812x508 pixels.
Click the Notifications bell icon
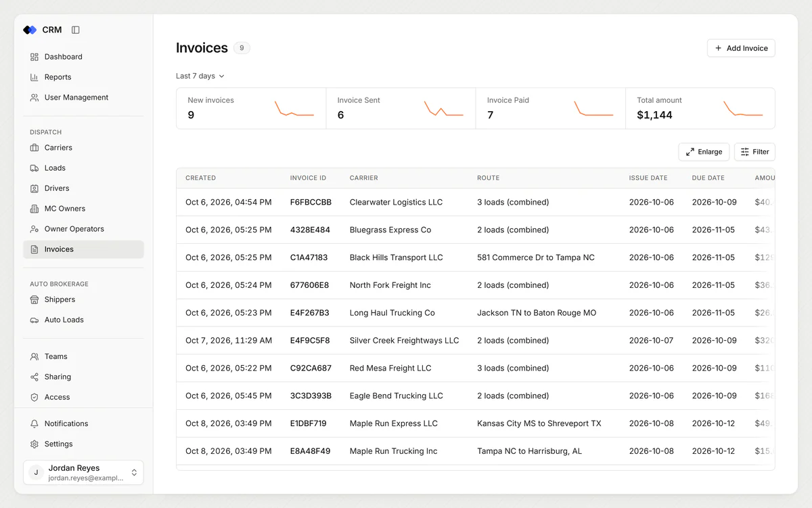click(35, 423)
